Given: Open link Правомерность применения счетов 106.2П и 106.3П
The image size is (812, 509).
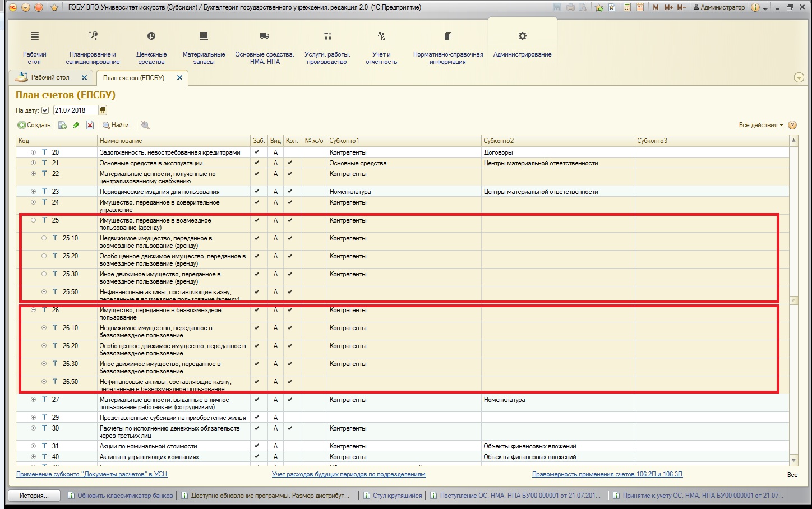Looking at the screenshot, I should pos(607,474).
